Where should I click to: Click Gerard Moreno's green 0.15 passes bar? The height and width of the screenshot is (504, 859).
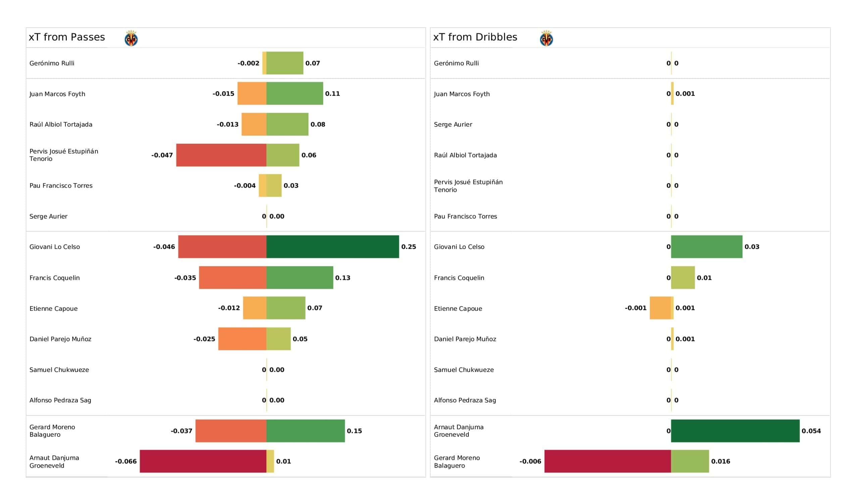click(306, 431)
